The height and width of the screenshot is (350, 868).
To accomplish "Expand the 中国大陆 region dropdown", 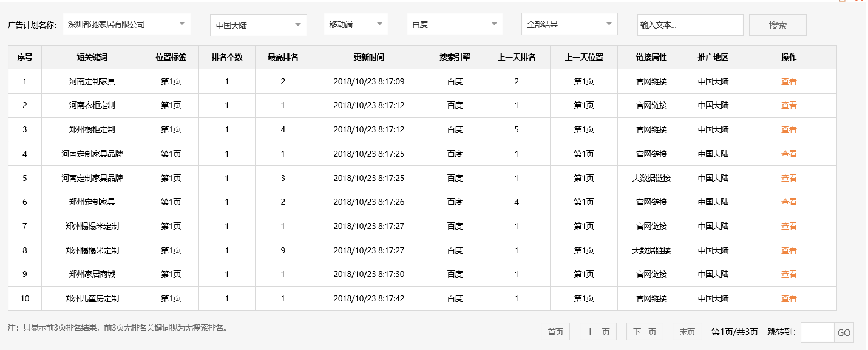I will 258,24.
